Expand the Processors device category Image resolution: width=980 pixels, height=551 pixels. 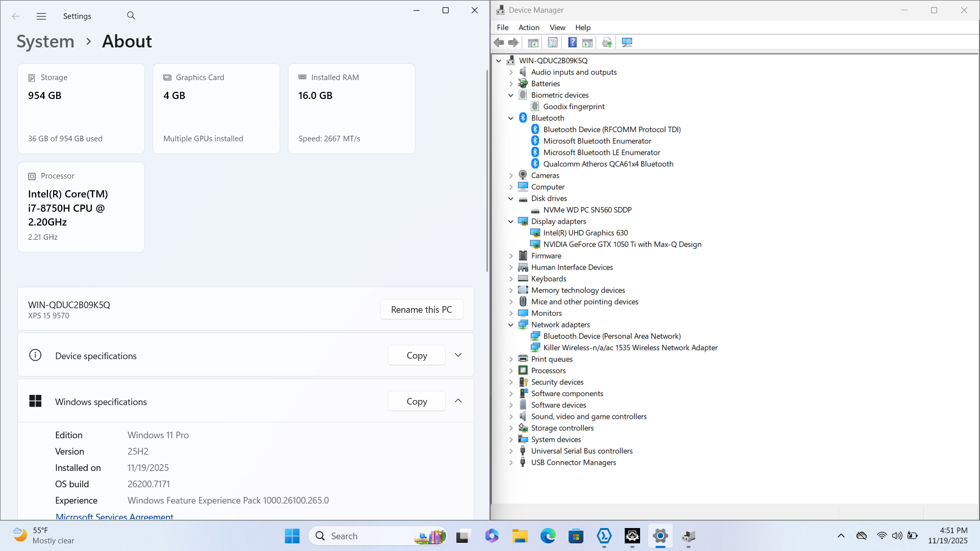coord(511,371)
